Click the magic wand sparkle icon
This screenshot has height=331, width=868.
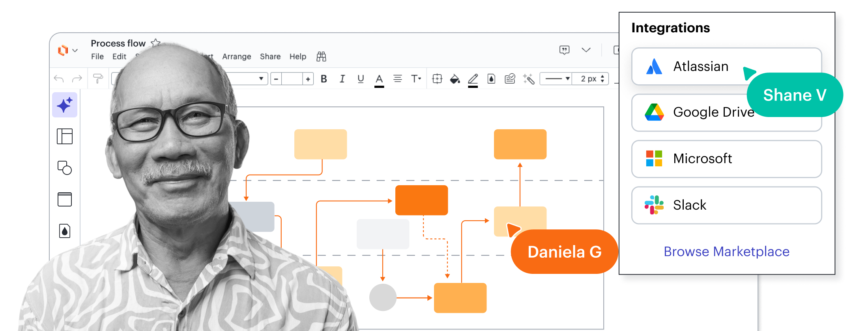point(529,79)
